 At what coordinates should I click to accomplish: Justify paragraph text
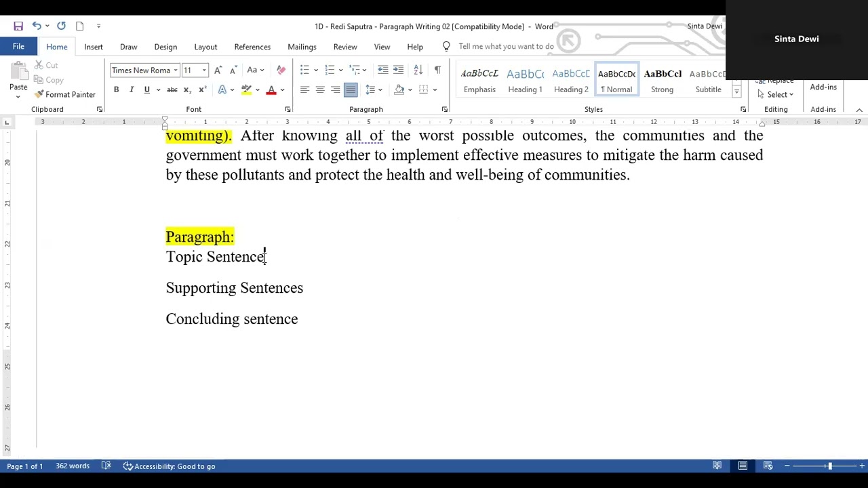click(x=351, y=89)
